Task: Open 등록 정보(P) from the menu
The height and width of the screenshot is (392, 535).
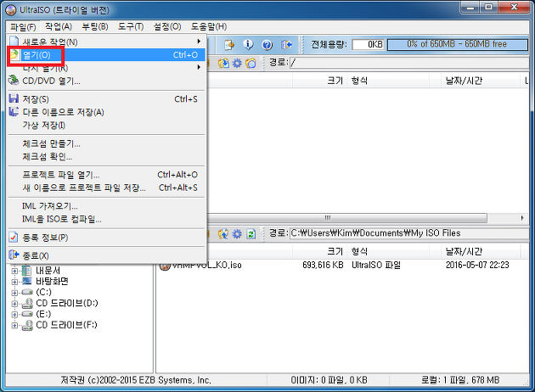Action: tap(106, 238)
